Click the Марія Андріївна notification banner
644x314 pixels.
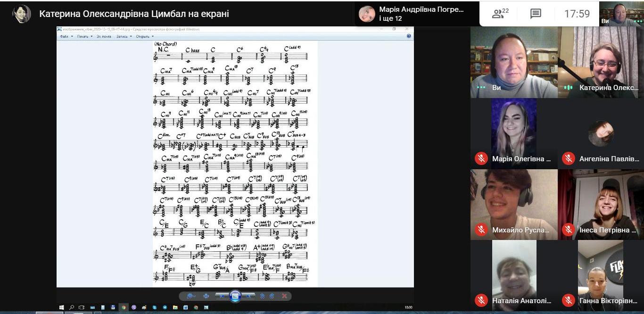pyautogui.click(x=417, y=14)
